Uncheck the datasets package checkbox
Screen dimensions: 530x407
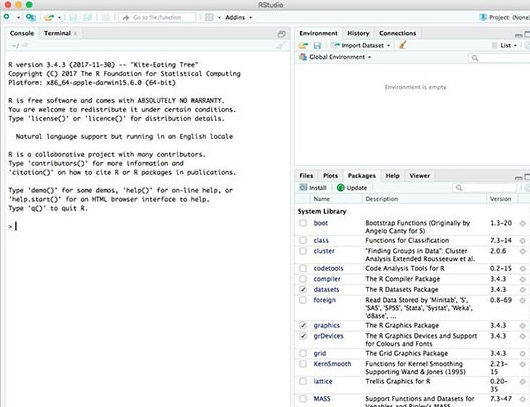[x=303, y=289]
